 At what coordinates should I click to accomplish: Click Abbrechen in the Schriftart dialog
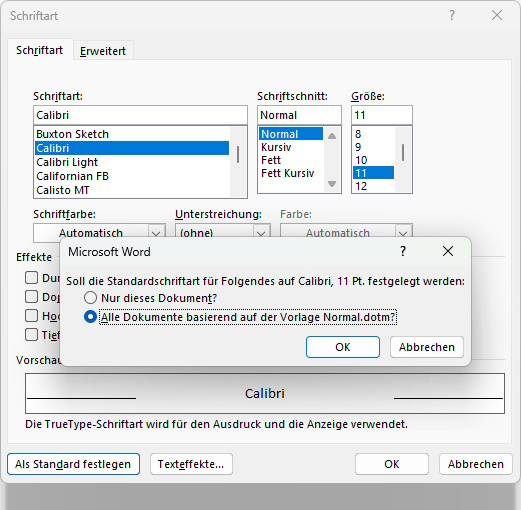pos(476,464)
